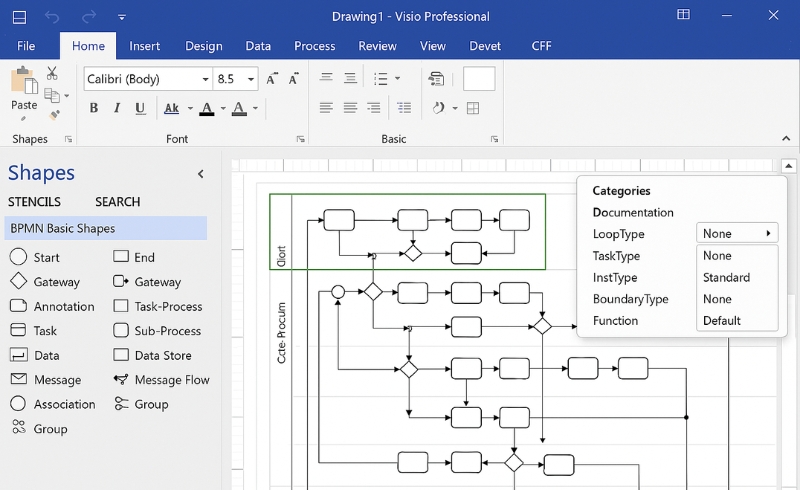Click the vertical scrollbar up arrow
This screenshot has height=490, width=800.
point(788,166)
